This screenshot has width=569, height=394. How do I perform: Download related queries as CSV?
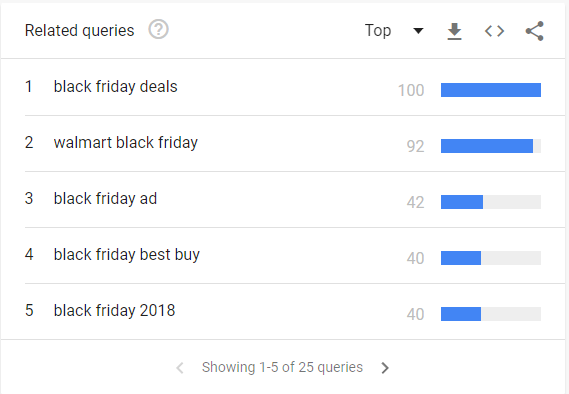click(x=454, y=31)
